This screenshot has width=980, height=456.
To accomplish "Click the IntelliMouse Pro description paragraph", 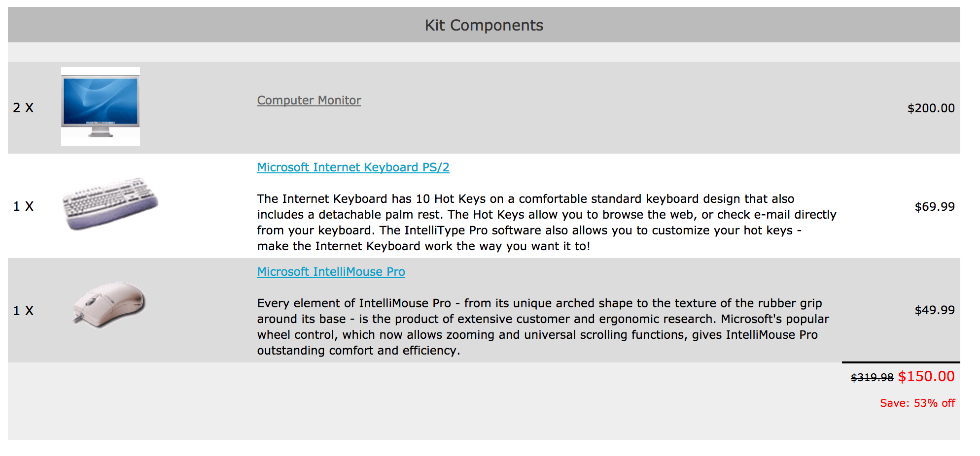I will coord(543,327).
